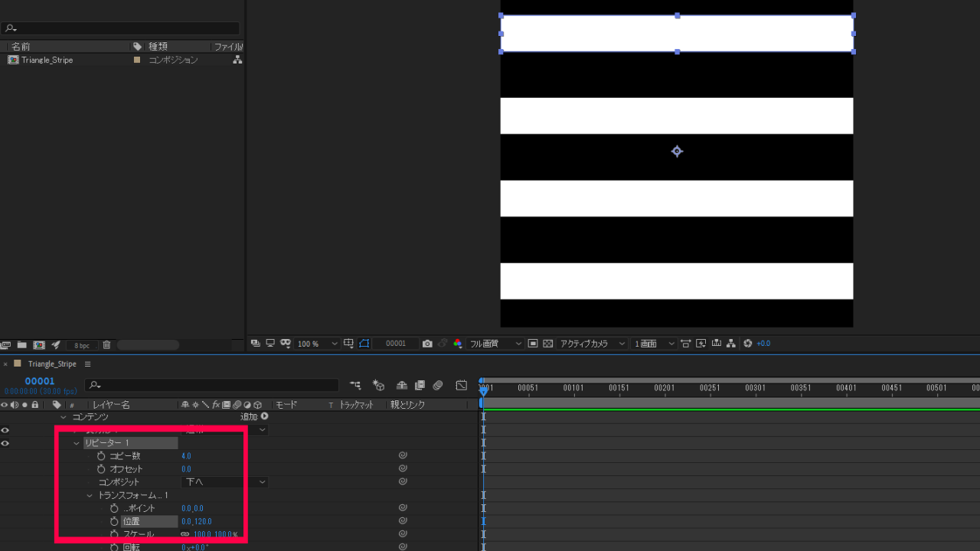The height and width of the screenshot is (551, 980).
Task: Open the コンポジット 下へ dropdown
Action: pos(225,482)
